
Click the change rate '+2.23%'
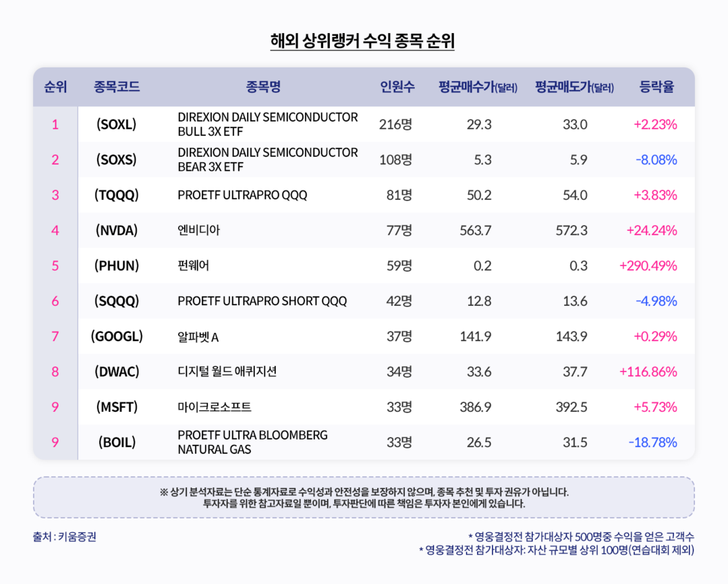coord(655,124)
